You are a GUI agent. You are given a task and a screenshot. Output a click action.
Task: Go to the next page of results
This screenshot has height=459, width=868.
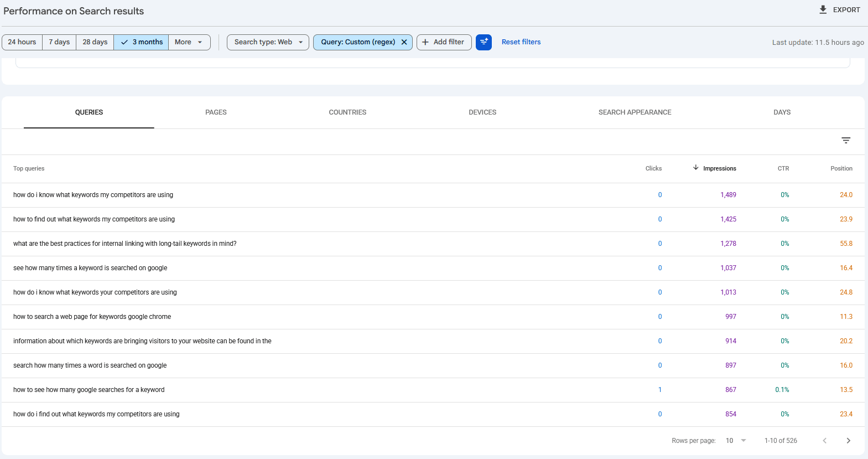pos(848,441)
